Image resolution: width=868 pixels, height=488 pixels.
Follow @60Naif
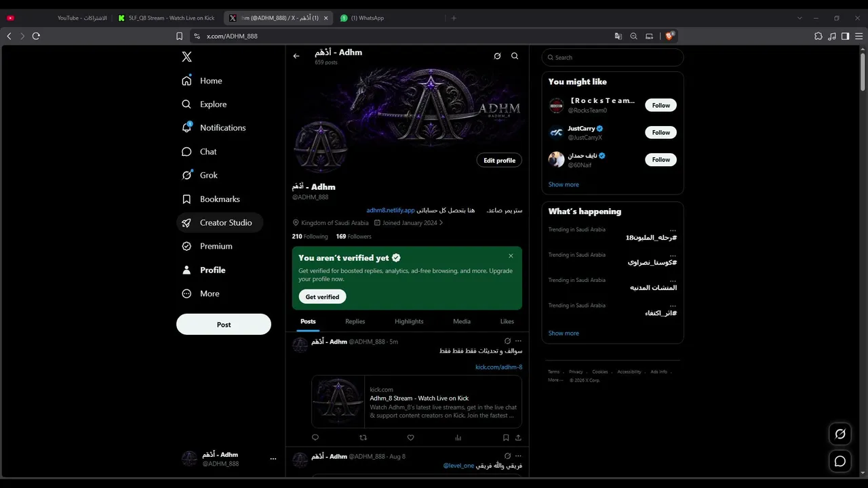pos(661,160)
